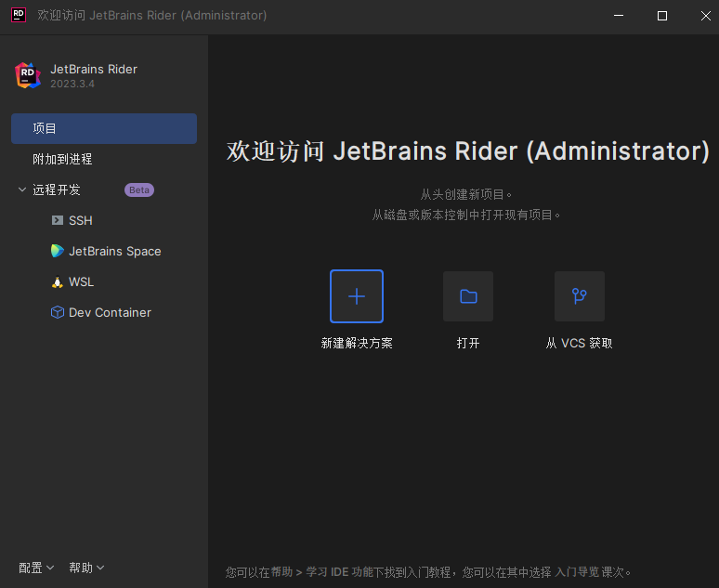
Task: Collapse the 远程开发 section chevron
Action: point(22,189)
